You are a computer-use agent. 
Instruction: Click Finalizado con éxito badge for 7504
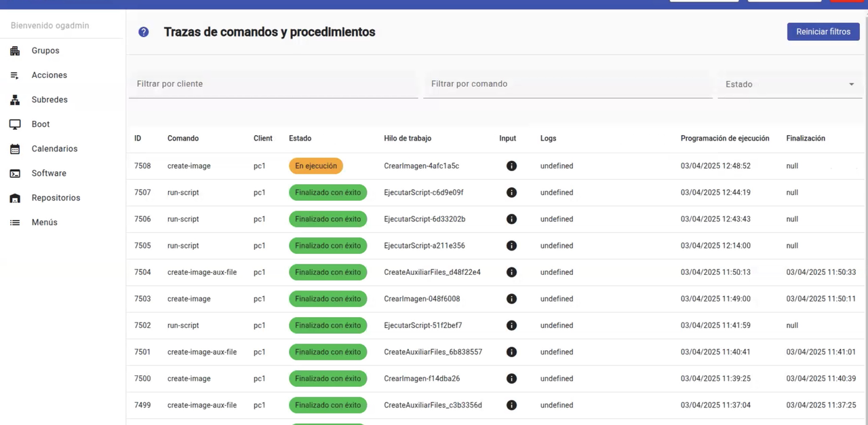pos(328,272)
